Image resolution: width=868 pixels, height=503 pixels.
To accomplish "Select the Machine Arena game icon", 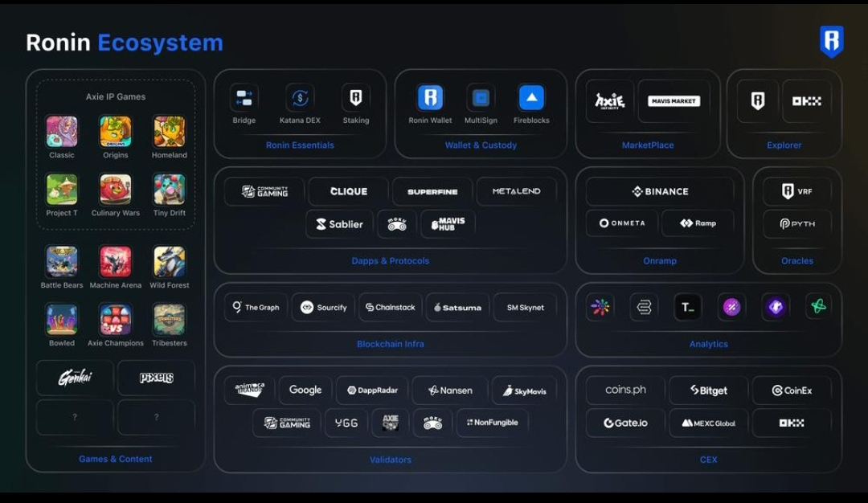I will pyautogui.click(x=115, y=262).
